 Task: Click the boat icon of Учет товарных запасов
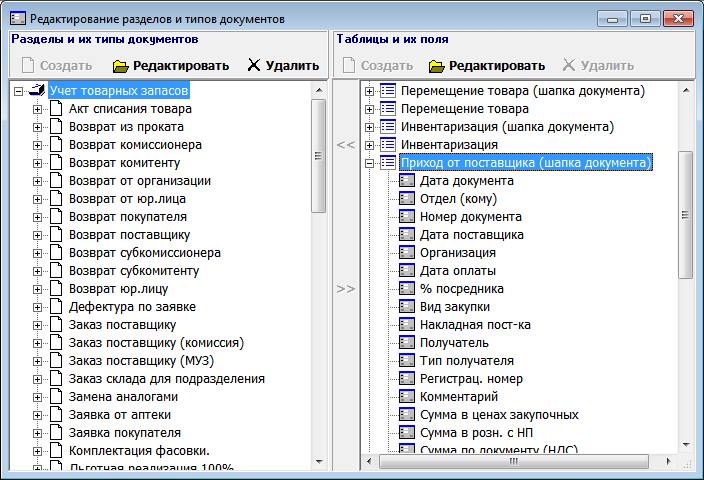click(37, 91)
